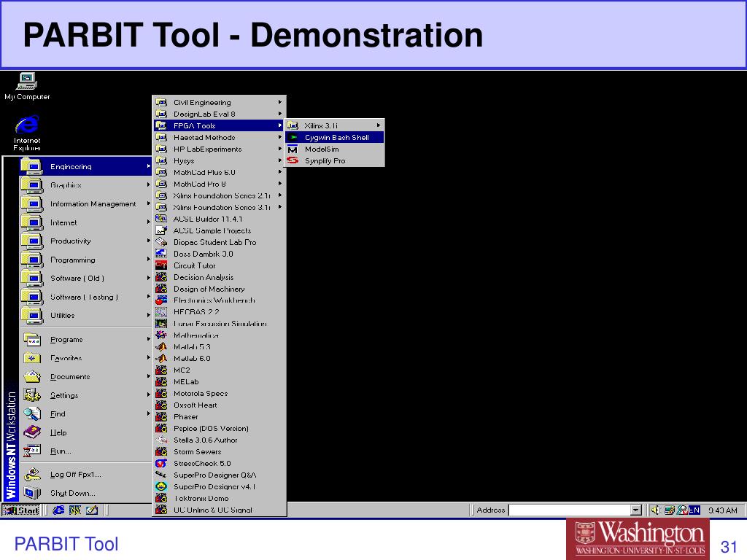Expand the Programming submenu arrow
The width and height of the screenshot is (747, 560).
[148, 260]
